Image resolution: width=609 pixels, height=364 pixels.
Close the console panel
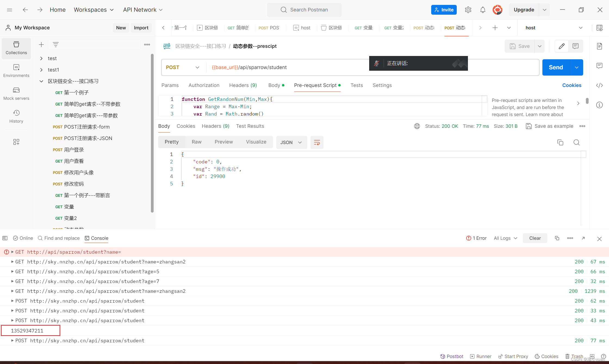click(599, 239)
